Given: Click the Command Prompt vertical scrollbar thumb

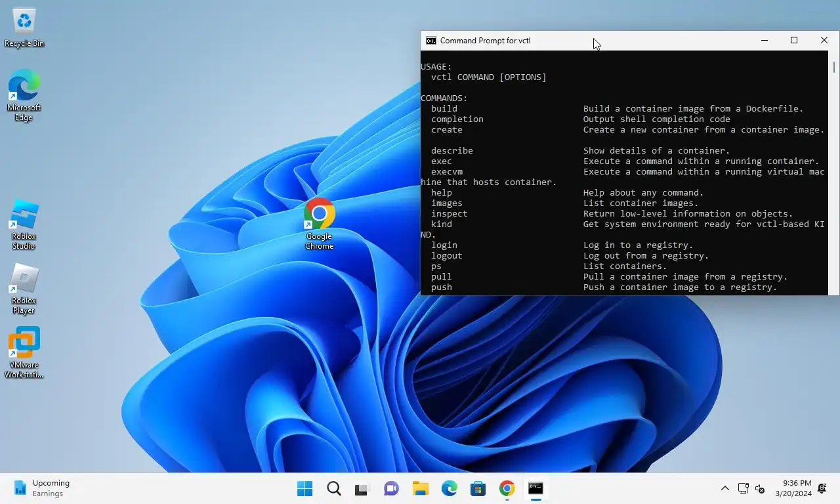Looking at the screenshot, I should (x=834, y=67).
